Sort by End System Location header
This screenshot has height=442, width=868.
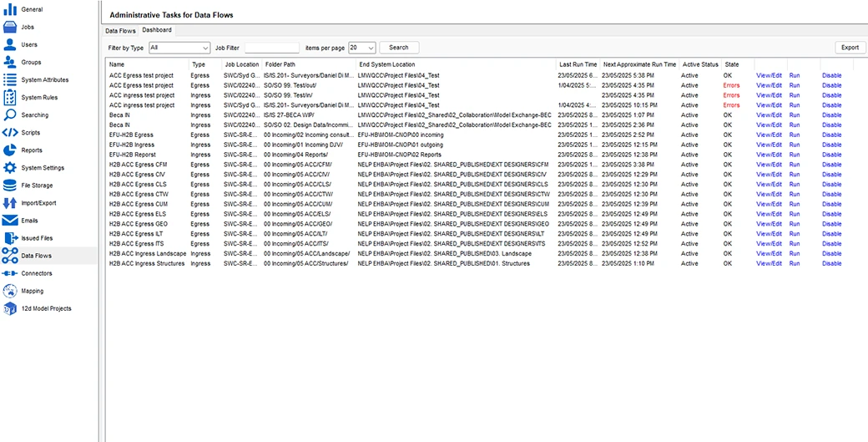(456, 65)
